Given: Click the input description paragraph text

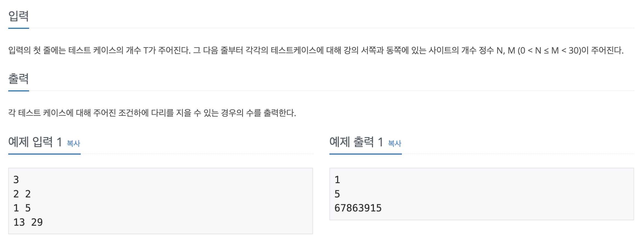Looking at the screenshot, I should click(x=316, y=50).
